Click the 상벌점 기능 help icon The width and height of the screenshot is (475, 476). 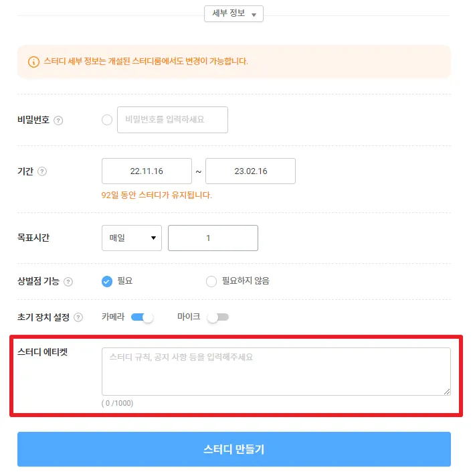pos(68,282)
